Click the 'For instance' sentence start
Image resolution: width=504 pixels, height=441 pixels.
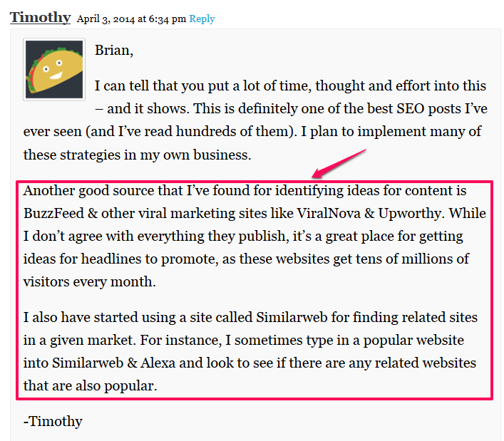tap(181, 340)
